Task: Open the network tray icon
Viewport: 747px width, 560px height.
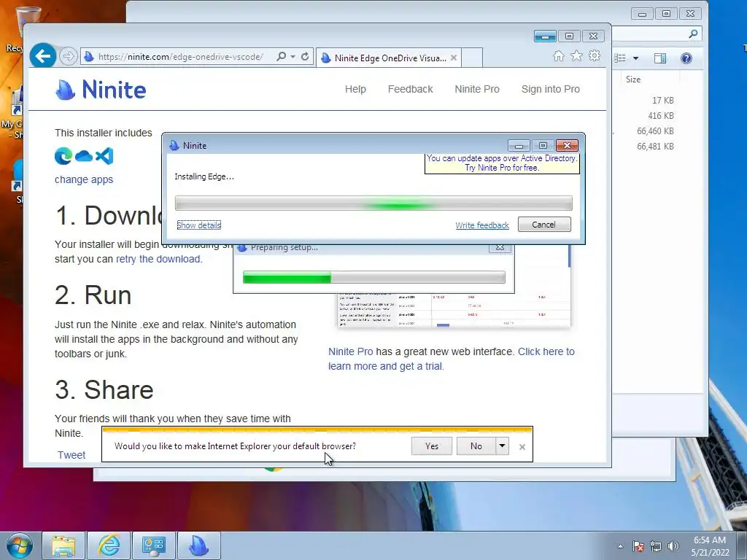Action: coord(656,546)
